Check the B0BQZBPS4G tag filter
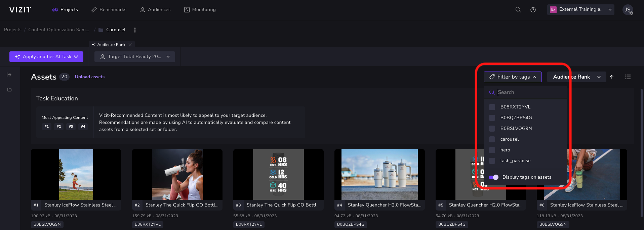The image size is (644, 230). coord(492,118)
